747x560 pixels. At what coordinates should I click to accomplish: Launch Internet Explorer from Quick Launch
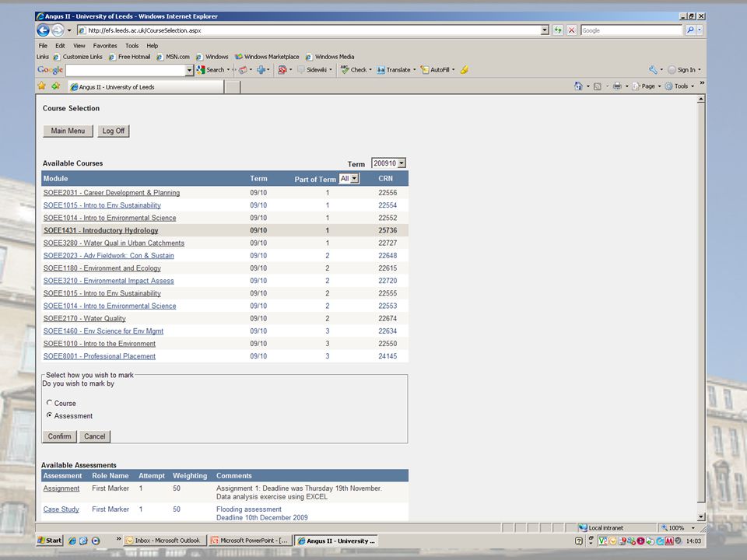(x=72, y=541)
